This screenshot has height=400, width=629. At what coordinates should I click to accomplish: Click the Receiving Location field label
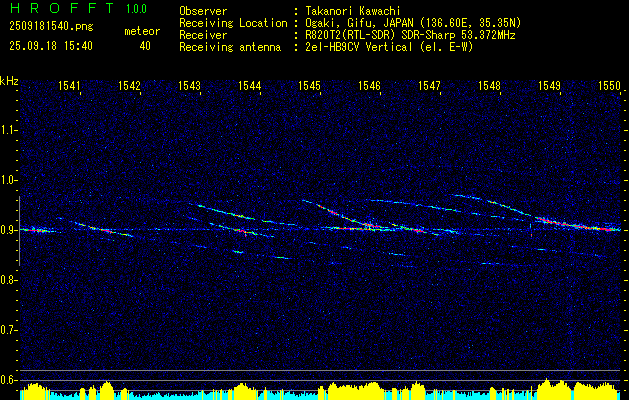pos(233,23)
